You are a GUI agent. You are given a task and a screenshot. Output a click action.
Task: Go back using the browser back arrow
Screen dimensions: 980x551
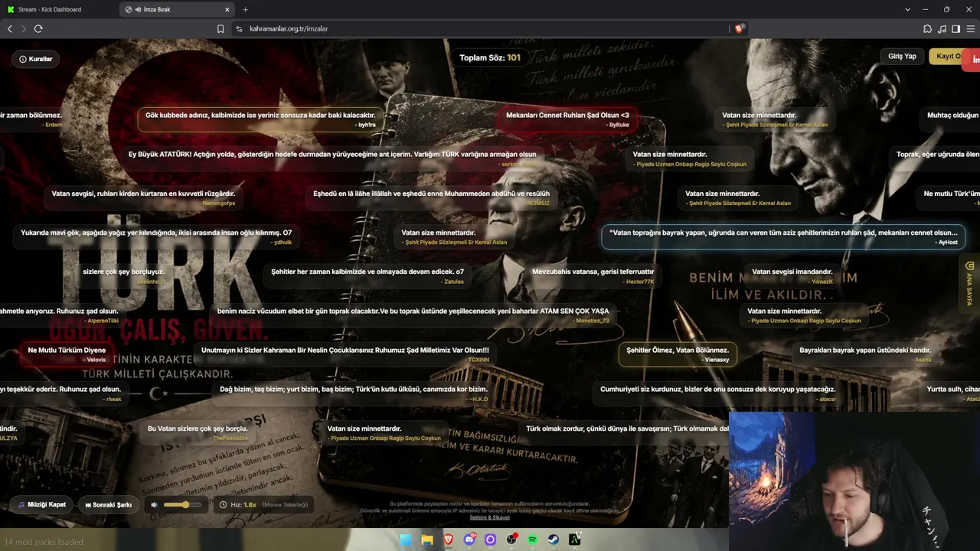point(10,28)
